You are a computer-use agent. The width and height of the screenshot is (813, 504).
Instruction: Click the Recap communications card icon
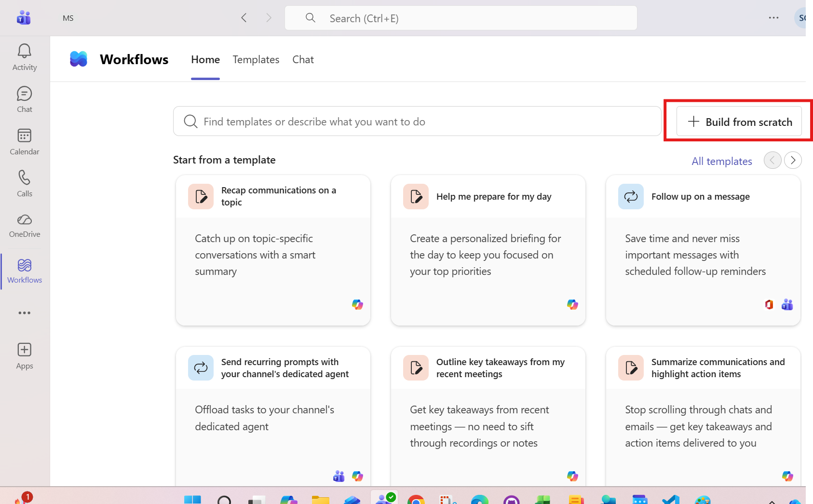(x=201, y=196)
